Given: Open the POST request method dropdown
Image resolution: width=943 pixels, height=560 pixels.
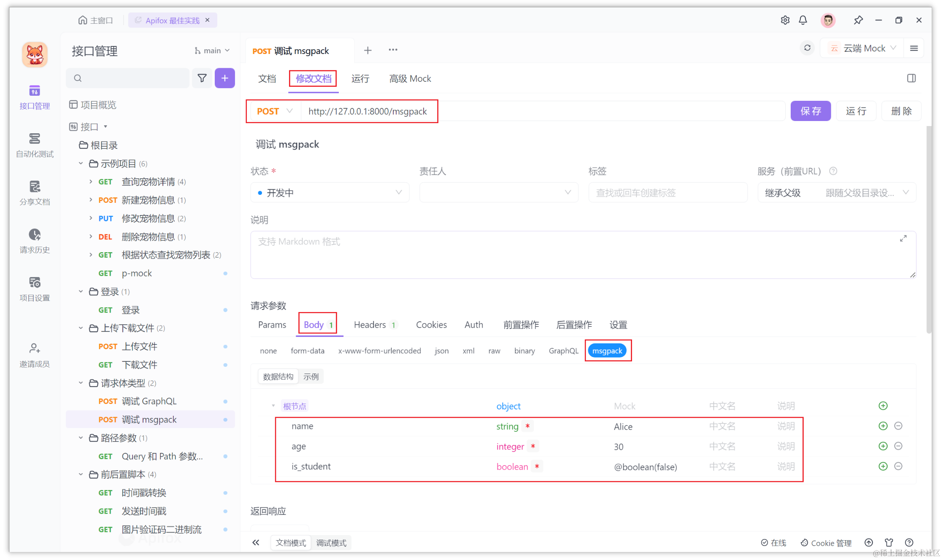Looking at the screenshot, I should point(273,111).
